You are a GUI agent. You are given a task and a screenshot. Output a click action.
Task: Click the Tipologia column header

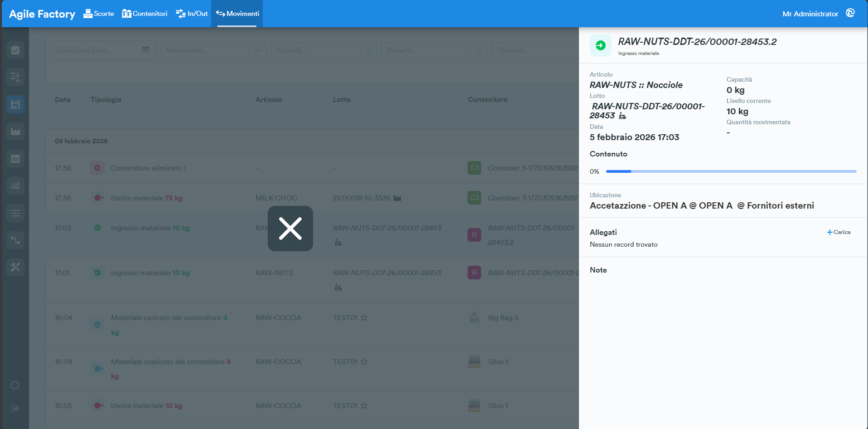pos(106,99)
